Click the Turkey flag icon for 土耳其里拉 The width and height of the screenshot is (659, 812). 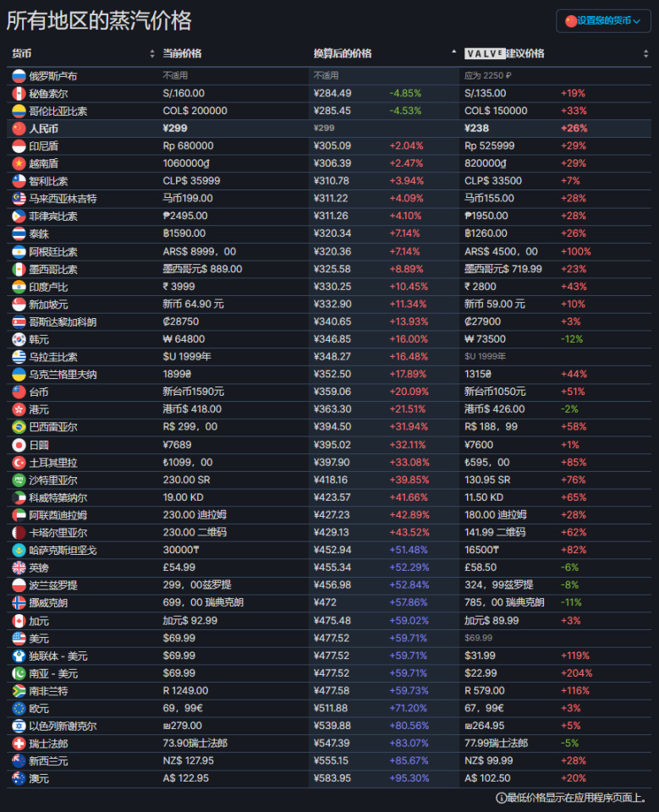[19, 463]
